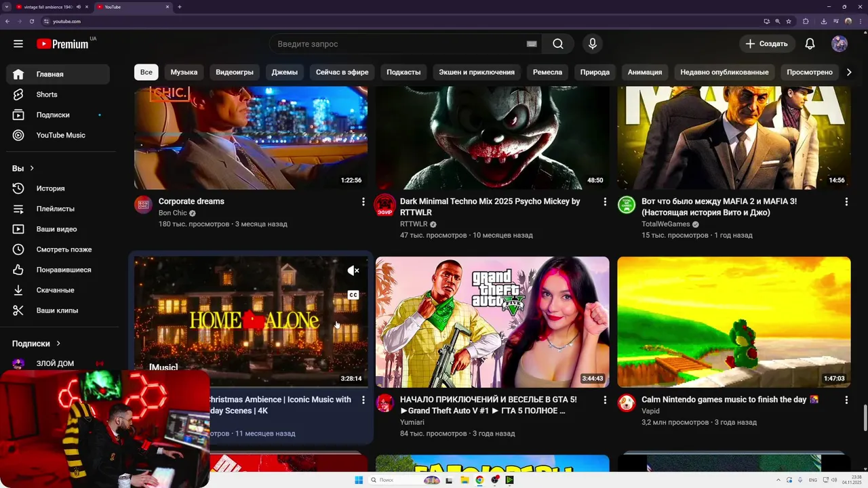The image size is (868, 488).
Task: Open File Explorer from the taskbar
Action: pos(465,480)
